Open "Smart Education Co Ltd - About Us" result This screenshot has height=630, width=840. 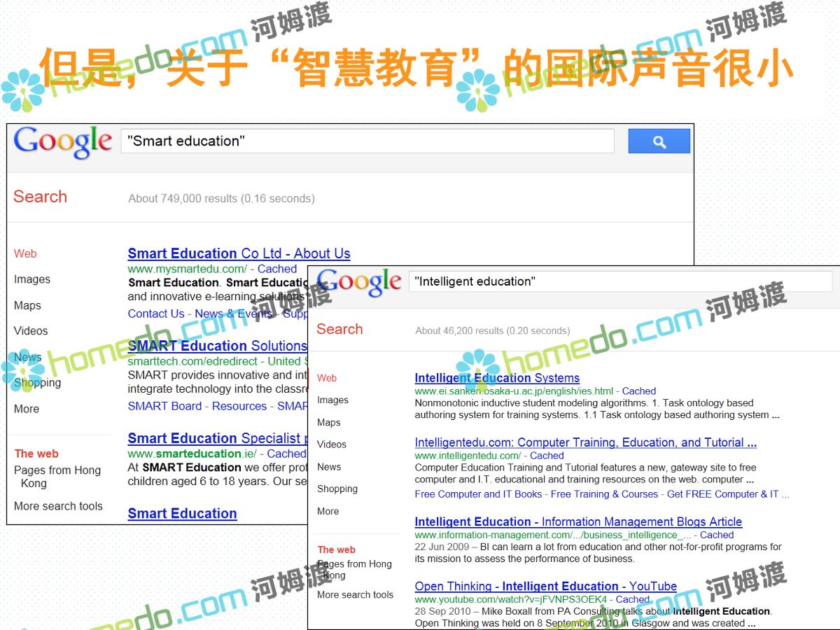(239, 253)
